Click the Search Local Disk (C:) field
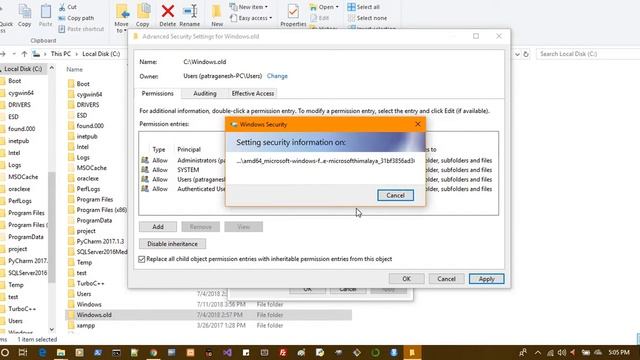Screen dimensions: 640x360 pos(588,54)
